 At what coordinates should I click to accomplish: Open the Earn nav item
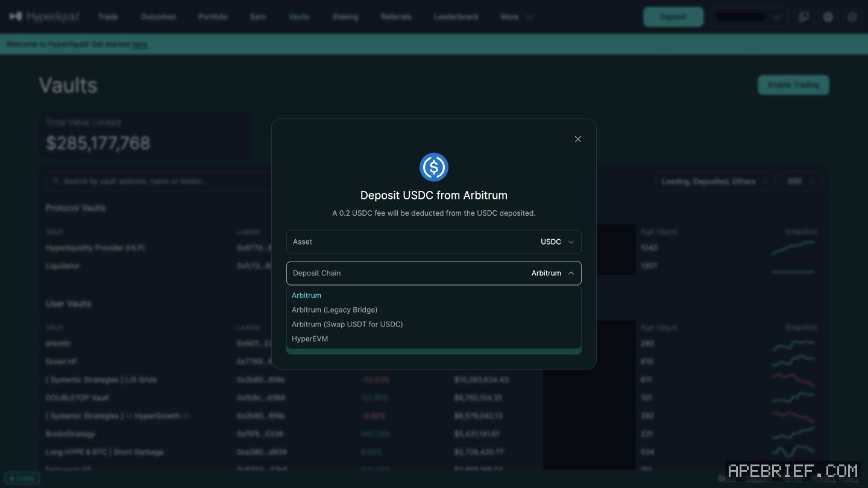click(x=258, y=17)
